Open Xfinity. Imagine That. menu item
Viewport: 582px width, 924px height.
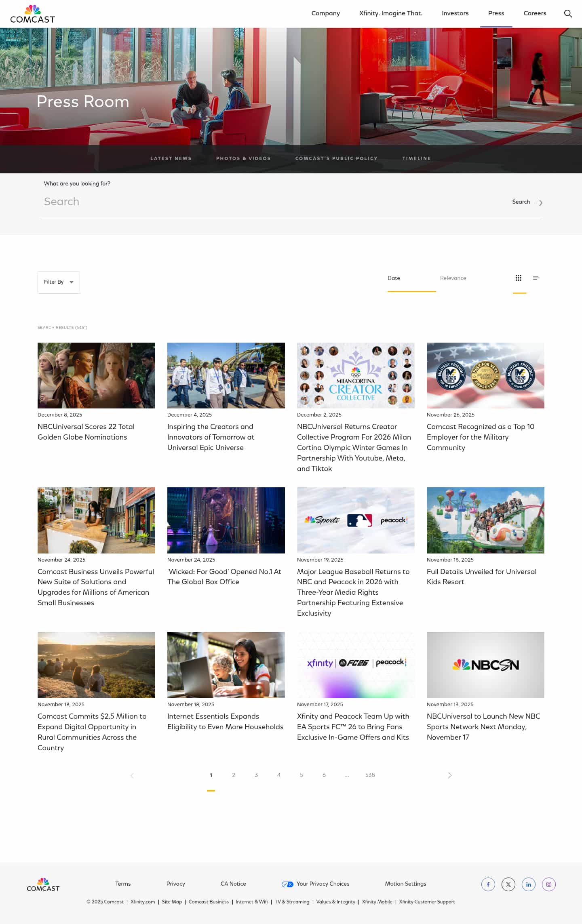click(x=391, y=13)
